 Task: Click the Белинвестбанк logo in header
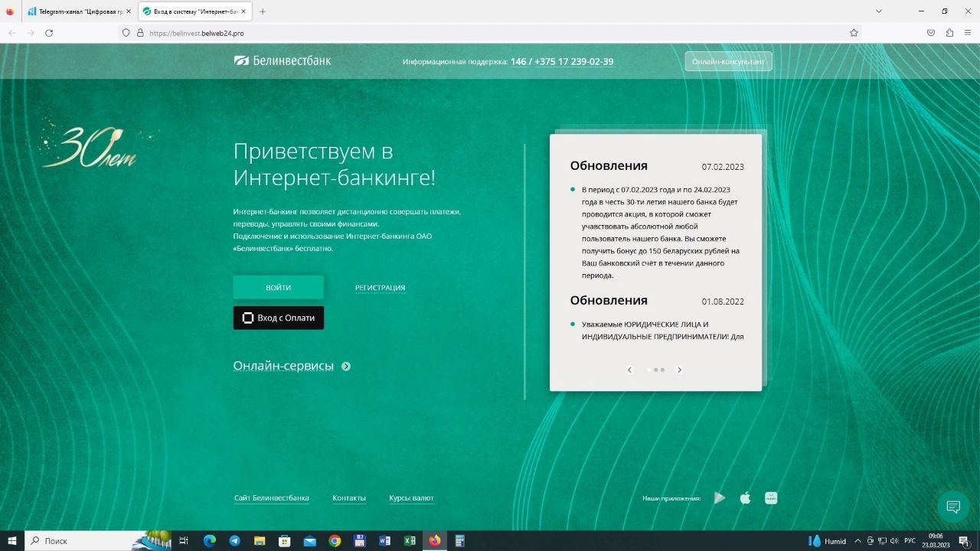tap(283, 61)
